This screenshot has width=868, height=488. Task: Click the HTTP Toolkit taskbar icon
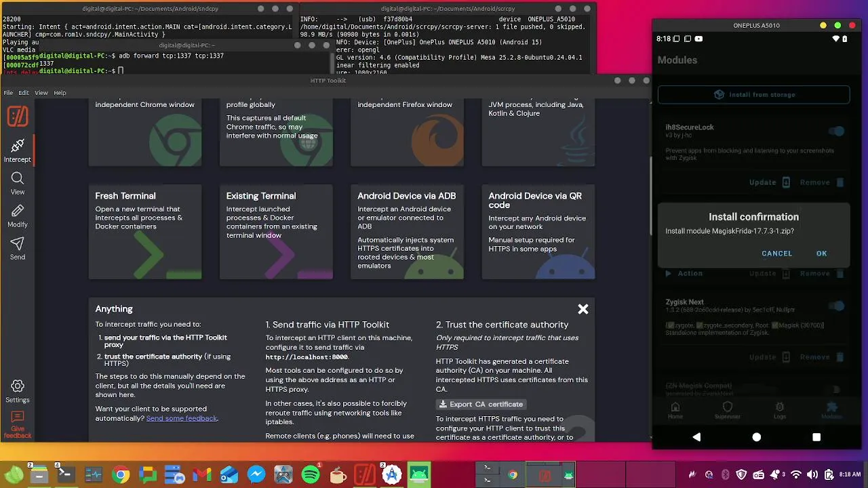click(365, 474)
